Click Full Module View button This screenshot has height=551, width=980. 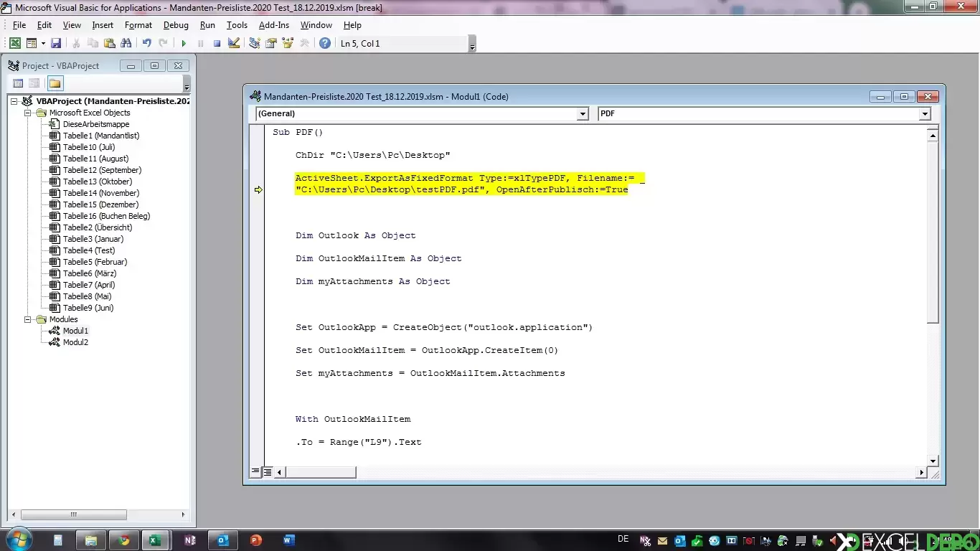[x=268, y=472]
